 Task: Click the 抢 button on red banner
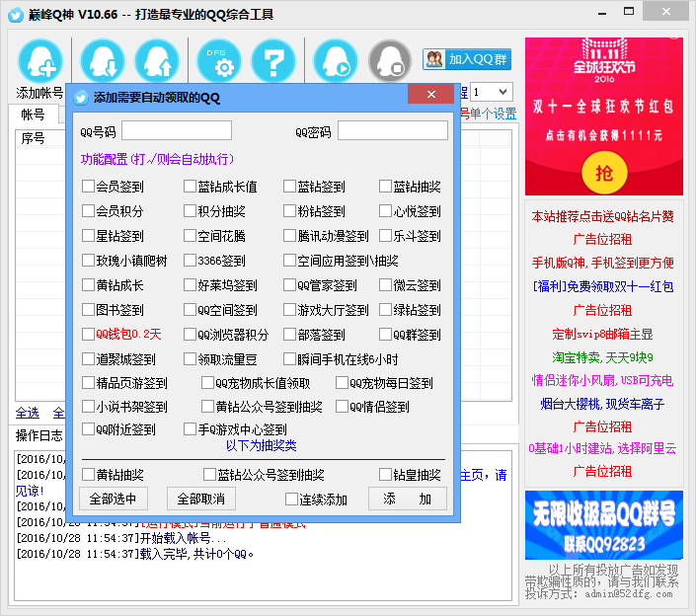click(x=604, y=173)
